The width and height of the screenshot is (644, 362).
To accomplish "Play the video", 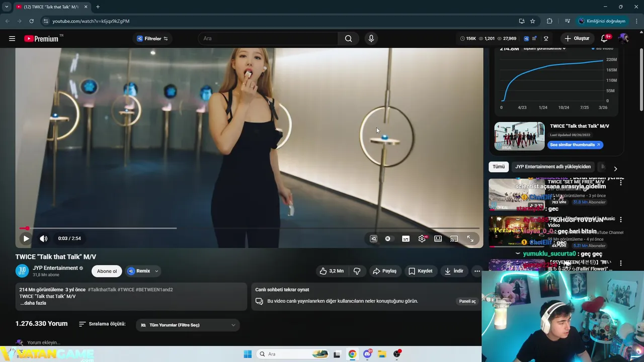I will click(x=26, y=239).
